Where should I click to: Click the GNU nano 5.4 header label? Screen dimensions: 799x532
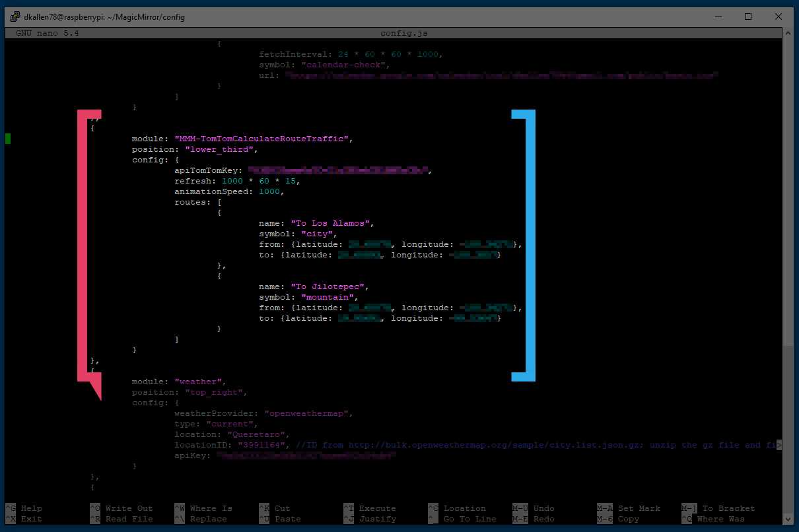[x=48, y=33]
